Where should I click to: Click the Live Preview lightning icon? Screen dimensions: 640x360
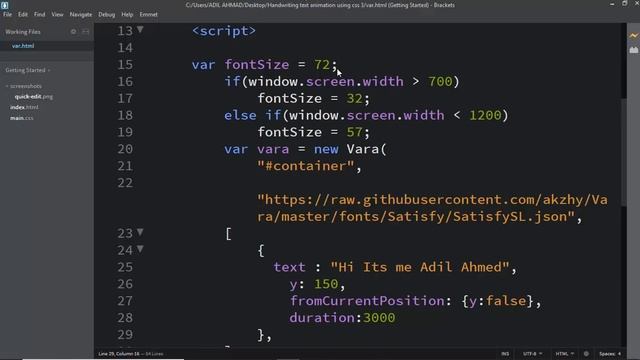[x=633, y=36]
